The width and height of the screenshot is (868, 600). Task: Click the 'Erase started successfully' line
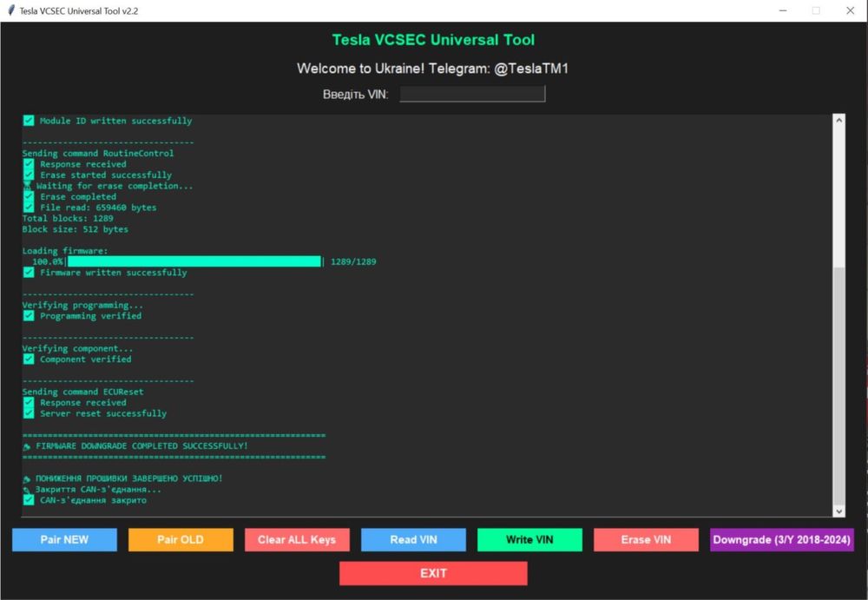click(x=106, y=175)
